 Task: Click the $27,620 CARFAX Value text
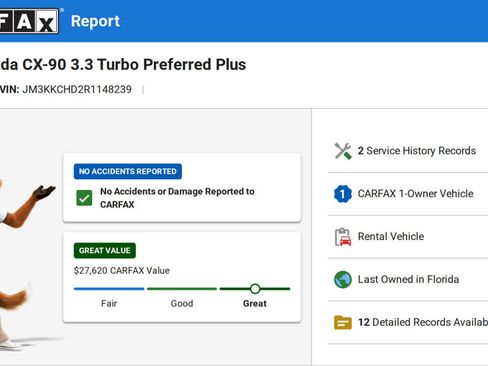pyautogui.click(x=122, y=270)
